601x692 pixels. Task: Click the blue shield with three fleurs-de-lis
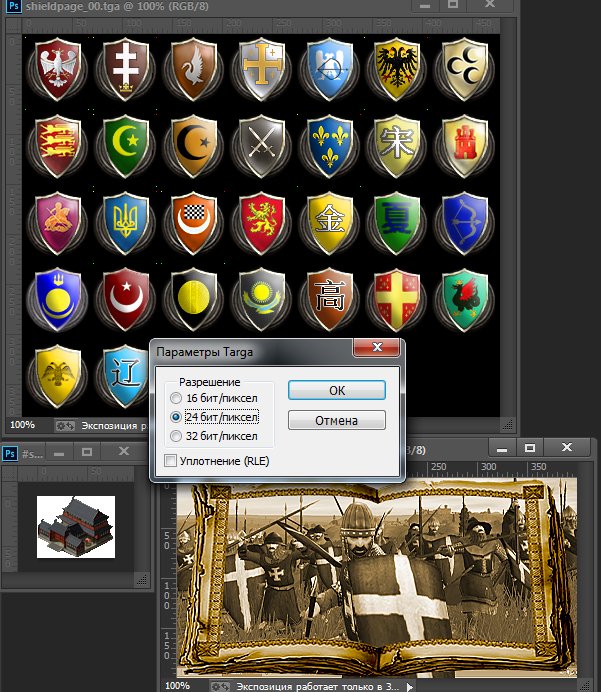(329, 146)
